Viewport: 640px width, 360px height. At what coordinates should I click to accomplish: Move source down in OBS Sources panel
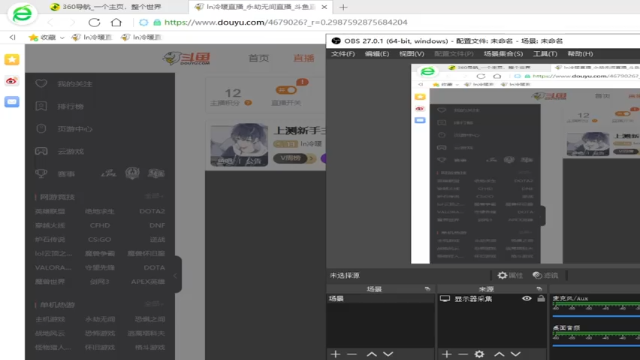[x=516, y=354]
